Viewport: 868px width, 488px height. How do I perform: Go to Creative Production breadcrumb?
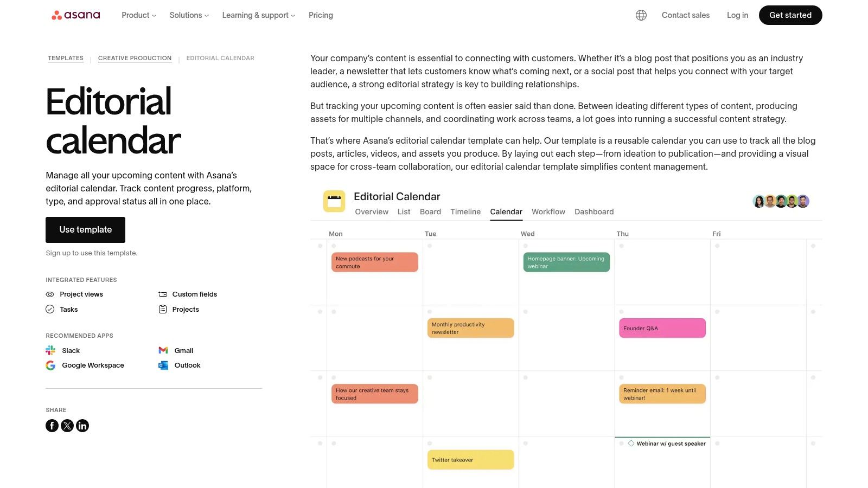click(135, 58)
